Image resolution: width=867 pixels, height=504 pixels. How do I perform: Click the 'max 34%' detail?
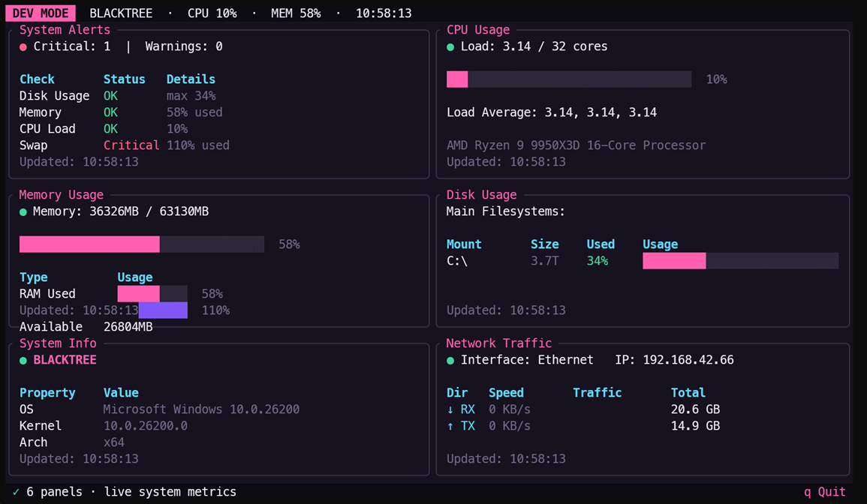point(191,96)
